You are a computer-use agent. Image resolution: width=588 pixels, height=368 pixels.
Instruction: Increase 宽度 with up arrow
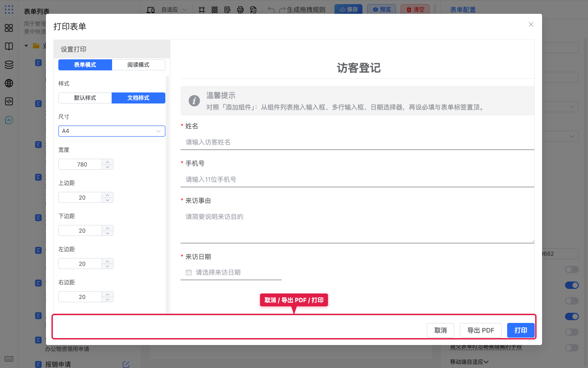click(107, 161)
